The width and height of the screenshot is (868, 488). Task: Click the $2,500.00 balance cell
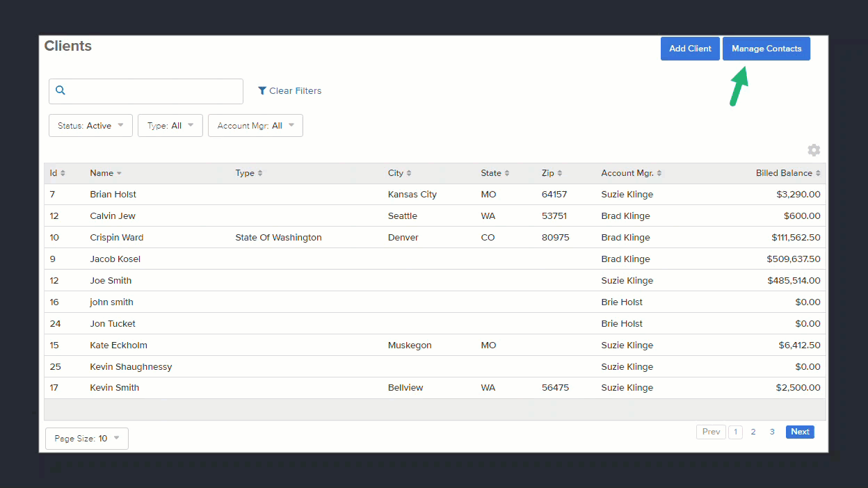(x=798, y=388)
